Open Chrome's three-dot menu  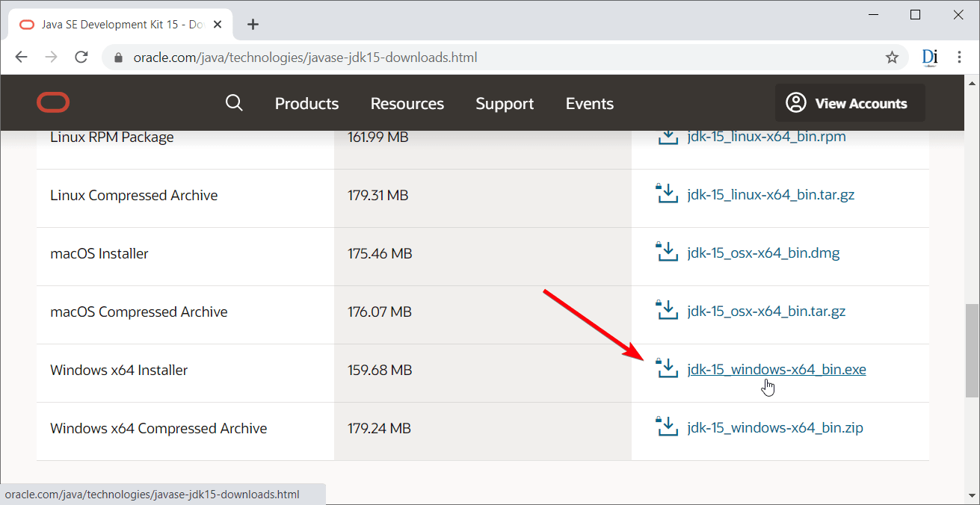[960, 58]
